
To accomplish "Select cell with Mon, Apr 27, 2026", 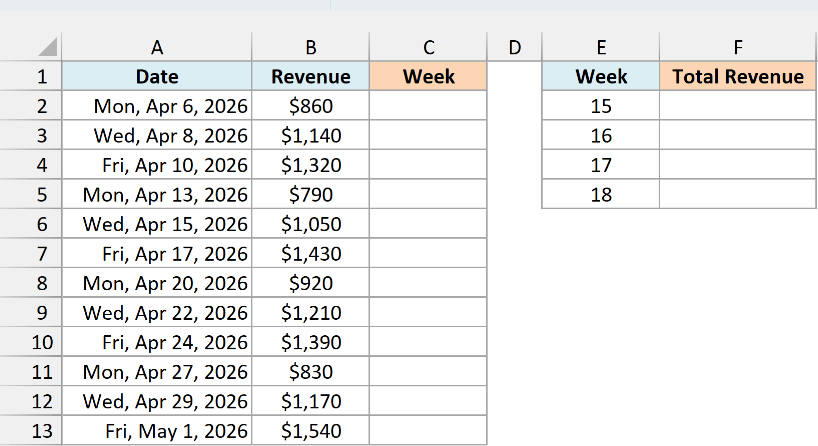I will coord(157,371).
